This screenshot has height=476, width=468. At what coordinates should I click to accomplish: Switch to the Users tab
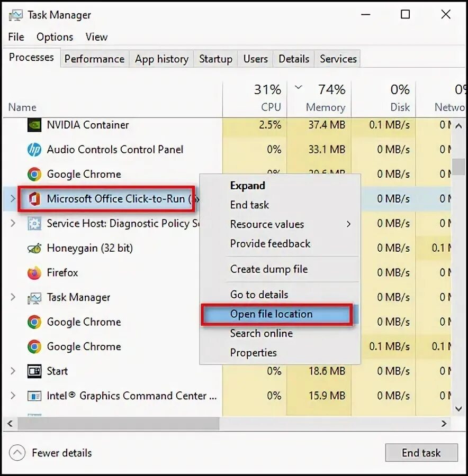(x=256, y=59)
